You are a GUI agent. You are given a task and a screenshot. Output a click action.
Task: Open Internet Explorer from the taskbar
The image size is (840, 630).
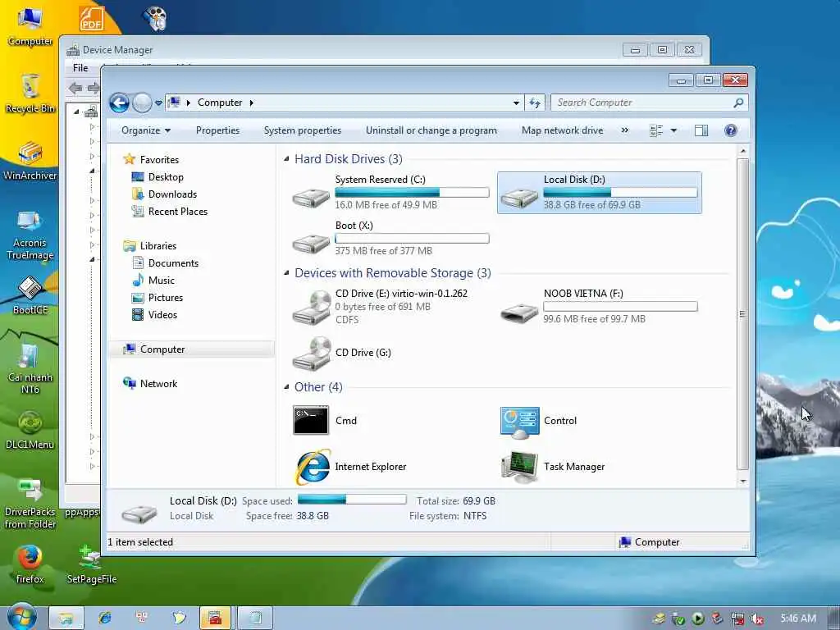(x=105, y=618)
